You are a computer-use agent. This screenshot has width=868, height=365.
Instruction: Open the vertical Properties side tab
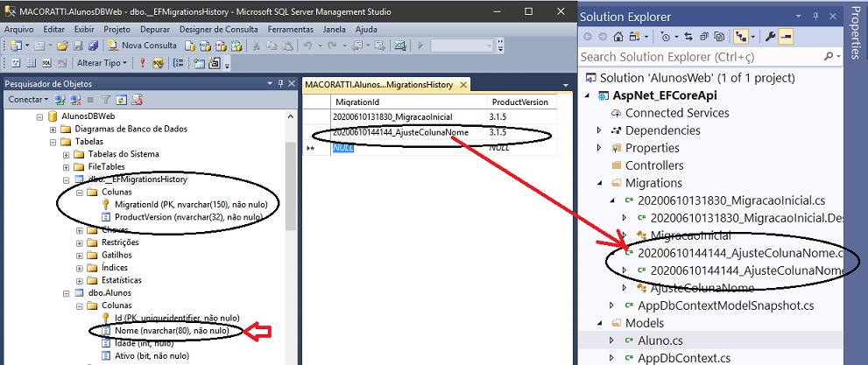[x=856, y=34]
